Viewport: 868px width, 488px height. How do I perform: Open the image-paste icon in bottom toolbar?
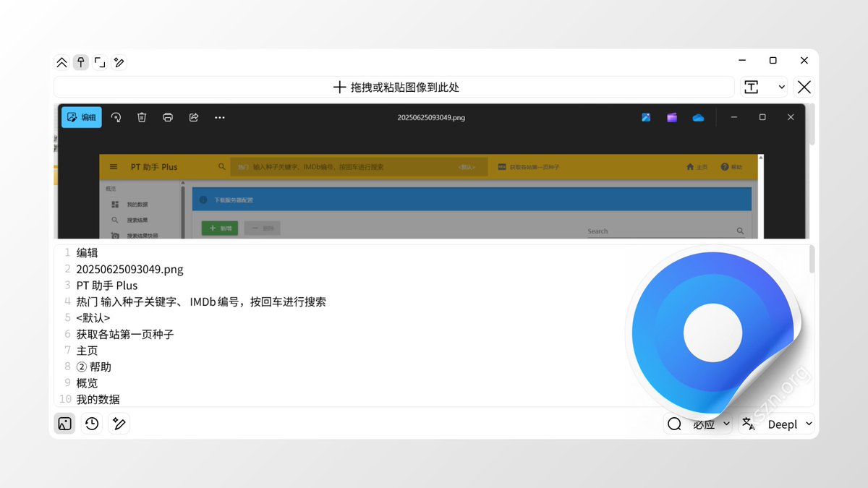[64, 423]
